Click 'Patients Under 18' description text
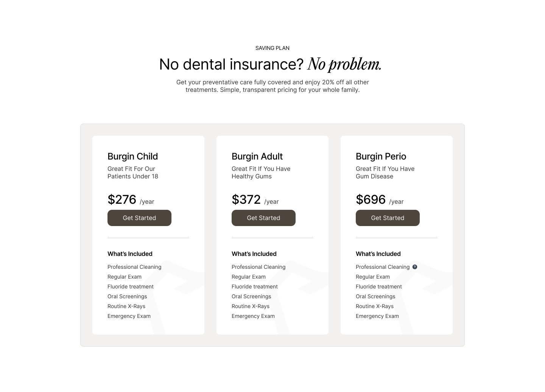Viewport: 545px width, 392px height. coord(133,177)
